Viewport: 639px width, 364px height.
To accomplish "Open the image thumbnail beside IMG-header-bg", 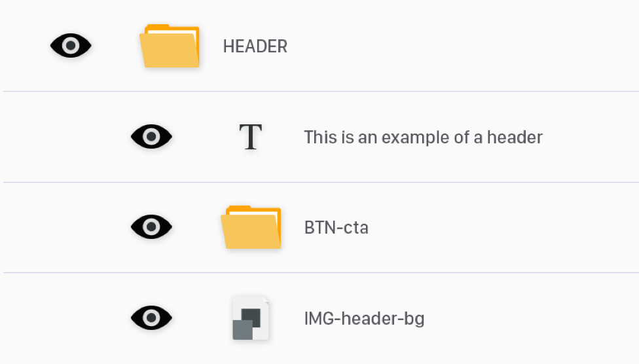I will point(250,318).
